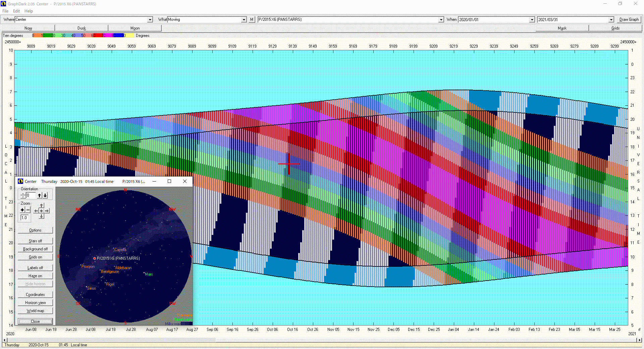
Task: Expand the end date 2021/03/31 dropdown
Action: pos(611,20)
